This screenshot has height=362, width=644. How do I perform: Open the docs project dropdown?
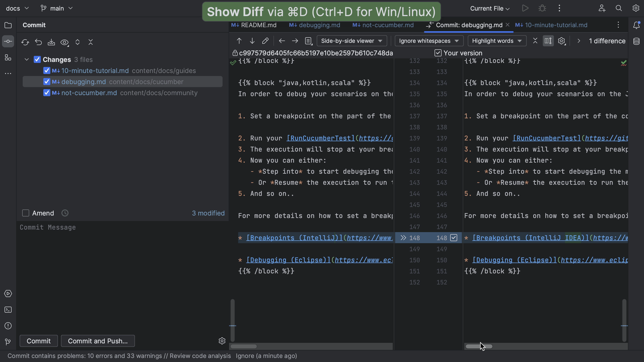pyautogui.click(x=17, y=8)
